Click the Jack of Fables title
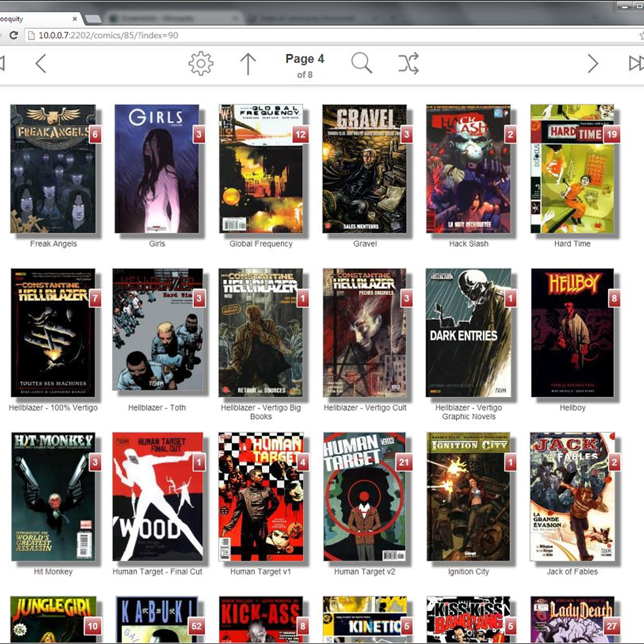The image size is (644, 644). [572, 572]
